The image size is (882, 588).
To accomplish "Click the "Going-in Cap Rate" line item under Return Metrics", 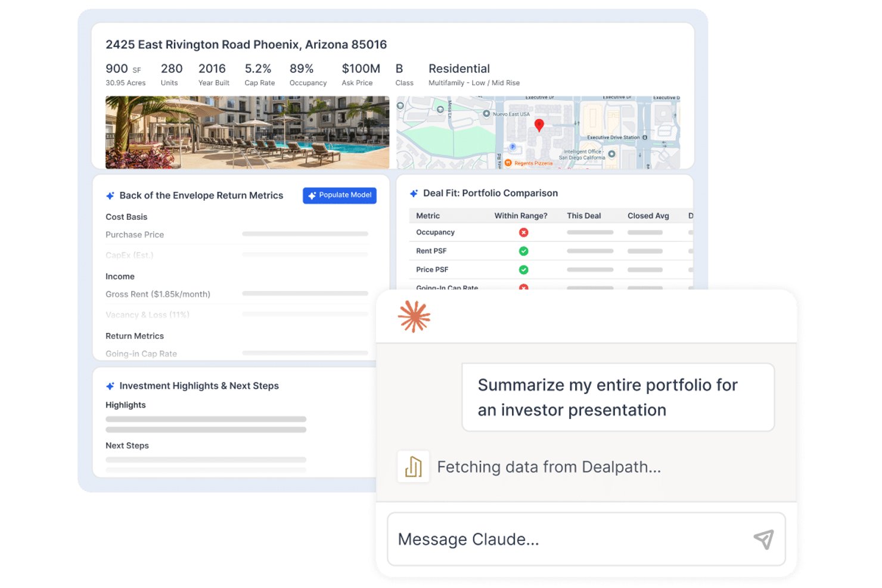I will [141, 354].
